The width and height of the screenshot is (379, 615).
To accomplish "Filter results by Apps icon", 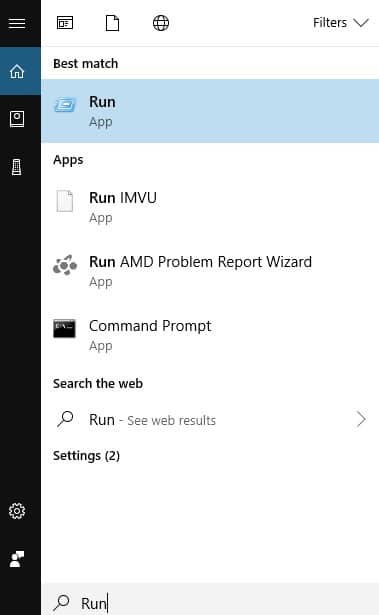I will click(x=65, y=23).
